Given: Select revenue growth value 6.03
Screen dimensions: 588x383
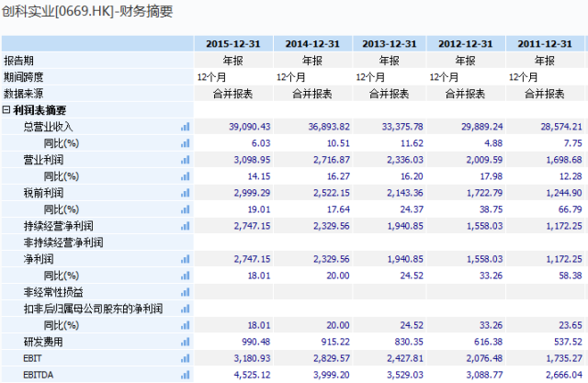Looking at the screenshot, I should click(x=261, y=143).
